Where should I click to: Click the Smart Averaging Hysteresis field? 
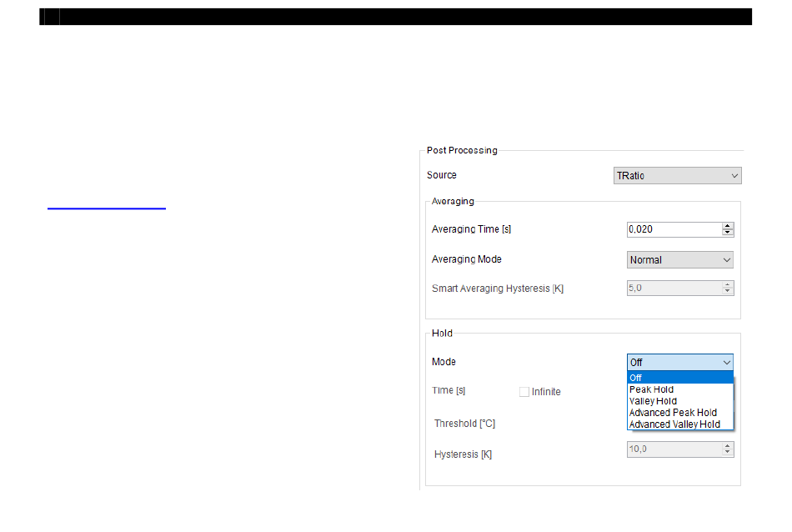tap(674, 288)
